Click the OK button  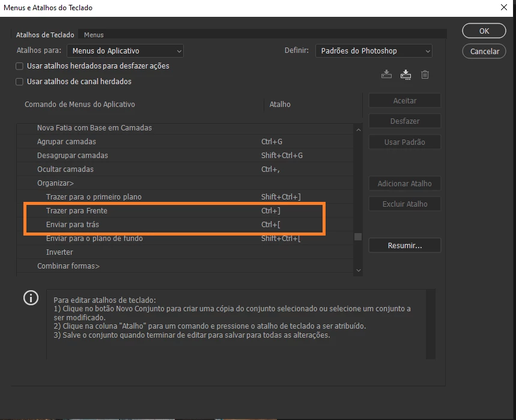tap(484, 31)
